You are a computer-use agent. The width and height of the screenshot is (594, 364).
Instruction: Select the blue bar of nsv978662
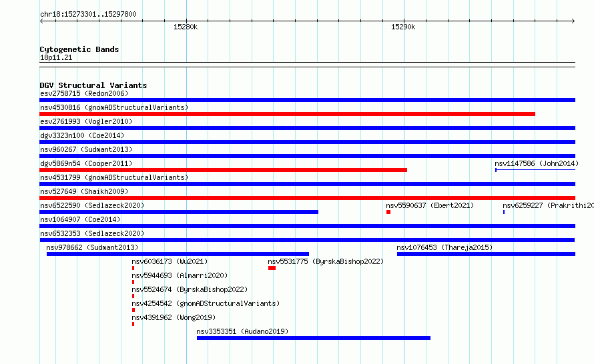[178, 254]
